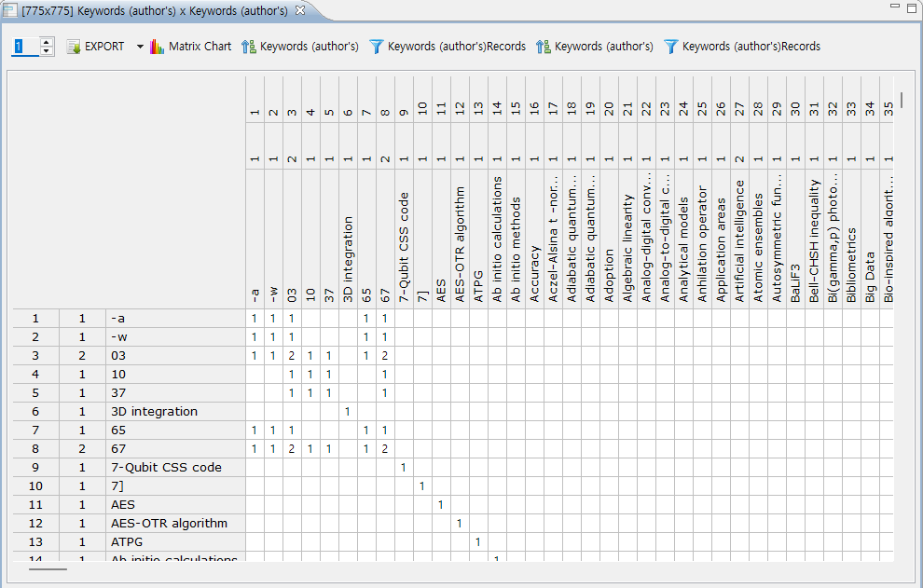923x588 pixels.
Task: Maximize the matrix view panel
Action: pyautogui.click(x=911, y=8)
